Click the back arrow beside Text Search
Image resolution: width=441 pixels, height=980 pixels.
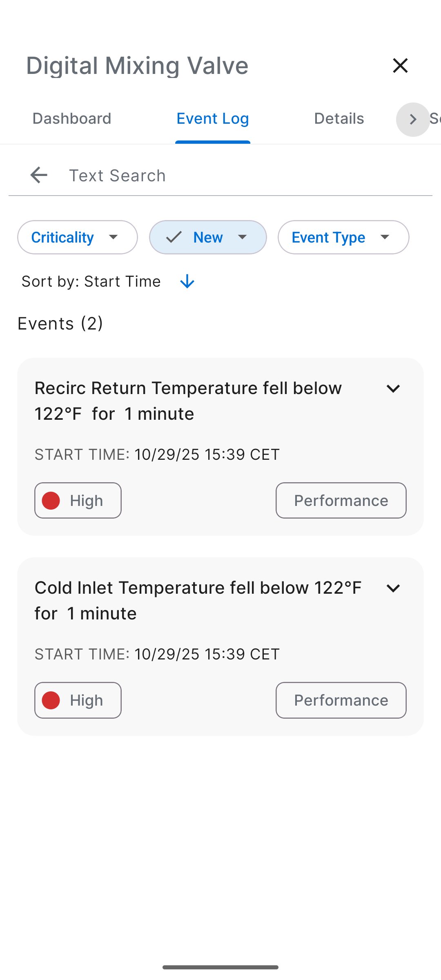[x=39, y=175]
